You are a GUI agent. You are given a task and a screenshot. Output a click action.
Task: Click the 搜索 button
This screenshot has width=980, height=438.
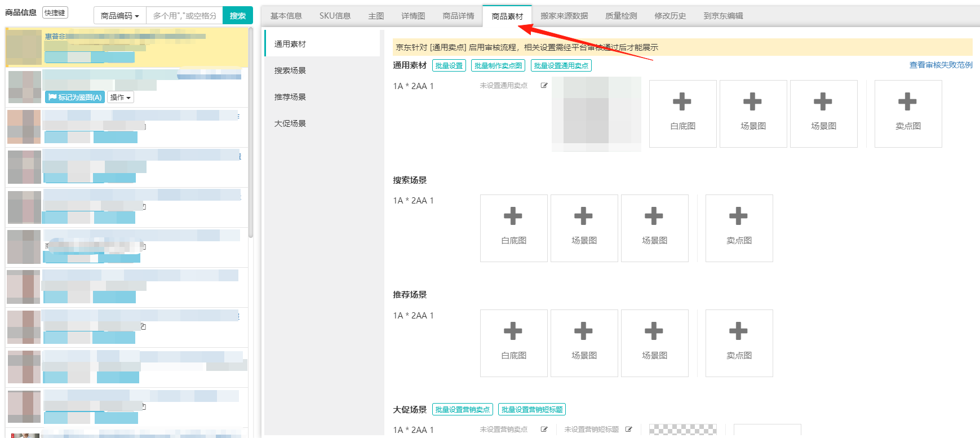pos(238,16)
